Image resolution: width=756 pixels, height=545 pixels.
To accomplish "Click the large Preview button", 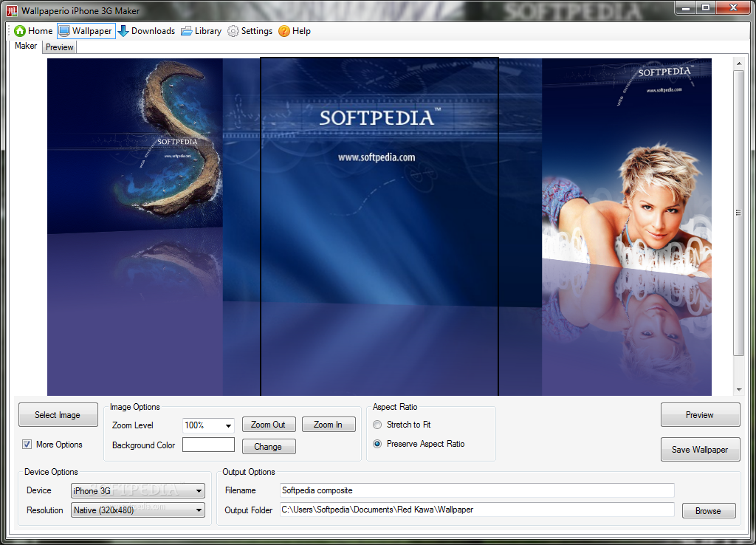I will coord(700,415).
